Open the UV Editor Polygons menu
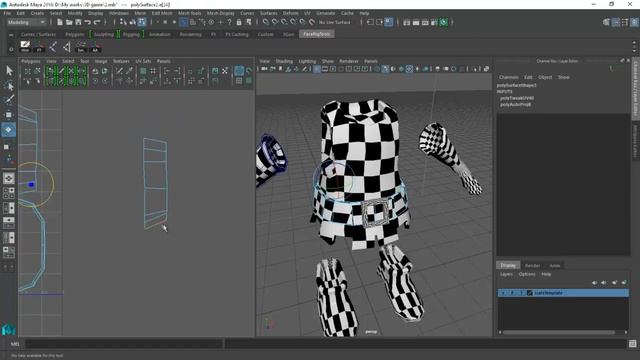 tap(31, 61)
